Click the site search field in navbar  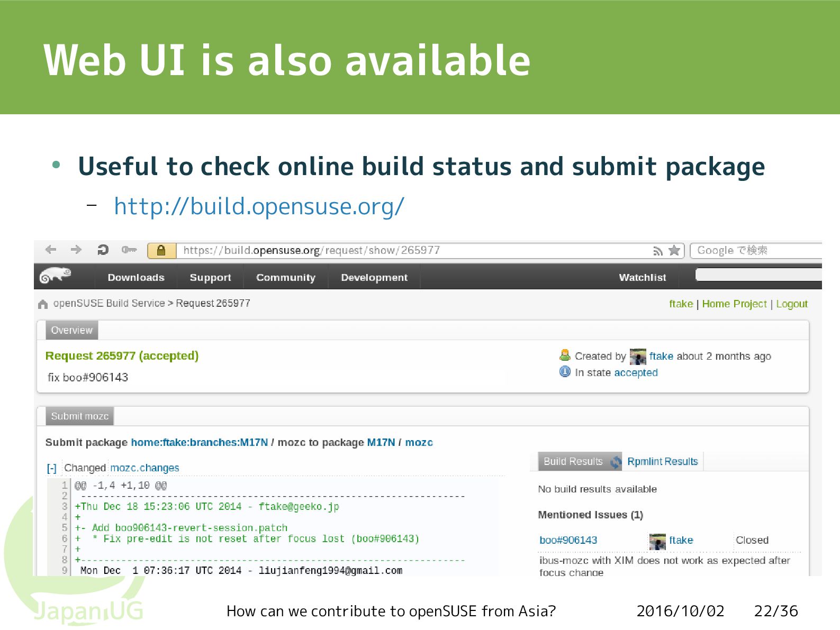point(758,275)
